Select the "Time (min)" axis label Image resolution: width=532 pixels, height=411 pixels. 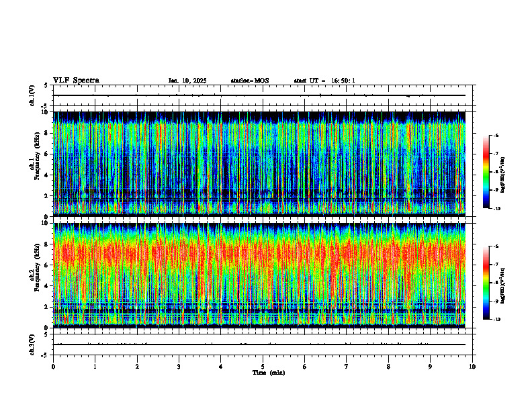tap(269, 373)
